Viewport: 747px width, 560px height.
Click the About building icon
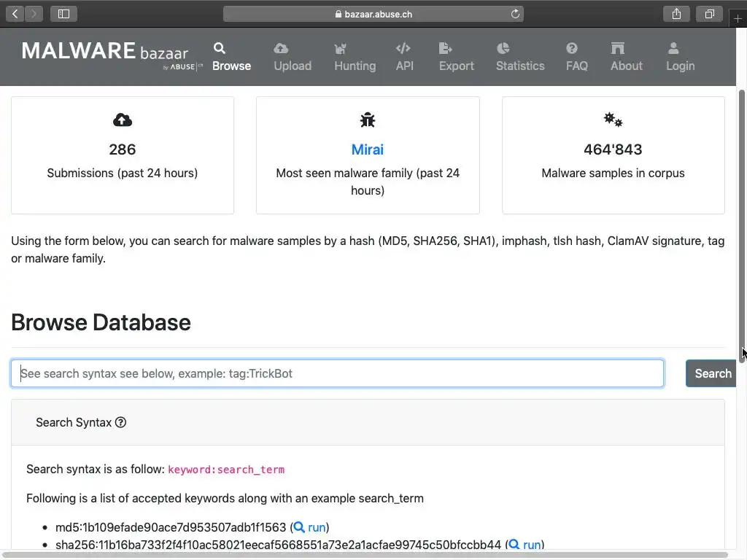[x=618, y=49]
